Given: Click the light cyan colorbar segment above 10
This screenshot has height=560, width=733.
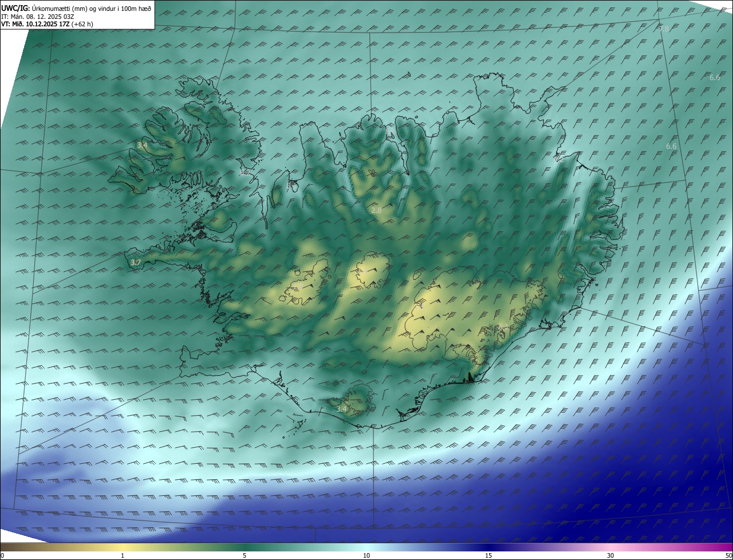Looking at the screenshot, I should [366, 547].
